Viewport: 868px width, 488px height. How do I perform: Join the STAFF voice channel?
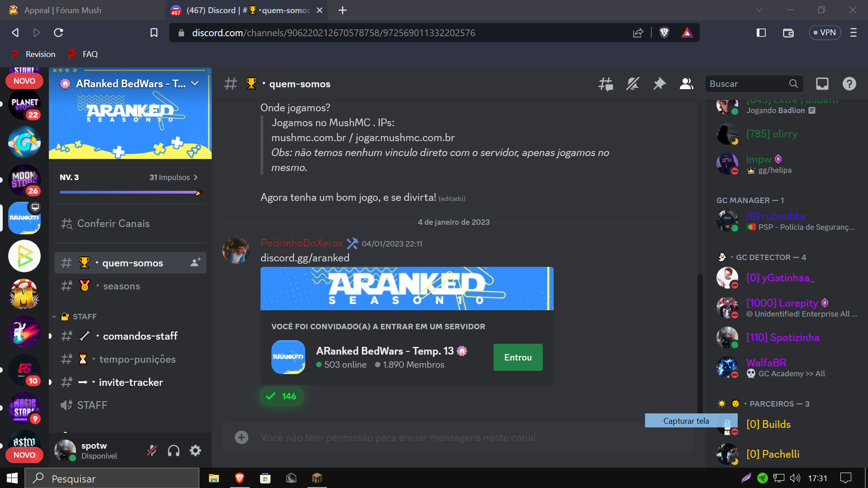click(x=130, y=405)
